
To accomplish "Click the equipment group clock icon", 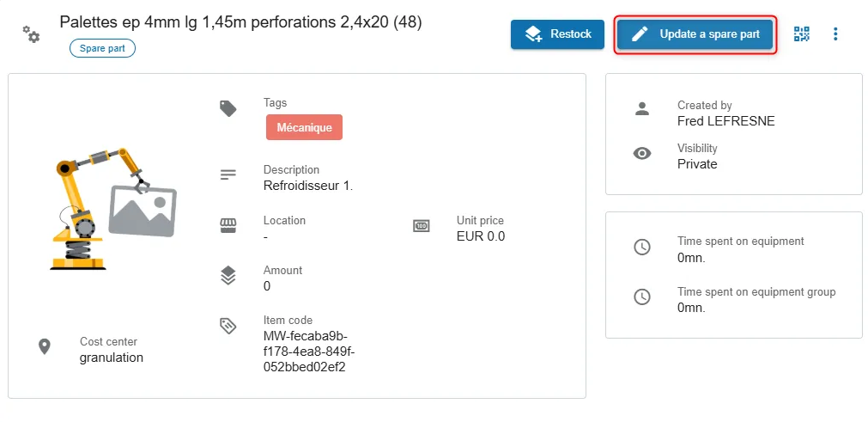I will click(642, 297).
